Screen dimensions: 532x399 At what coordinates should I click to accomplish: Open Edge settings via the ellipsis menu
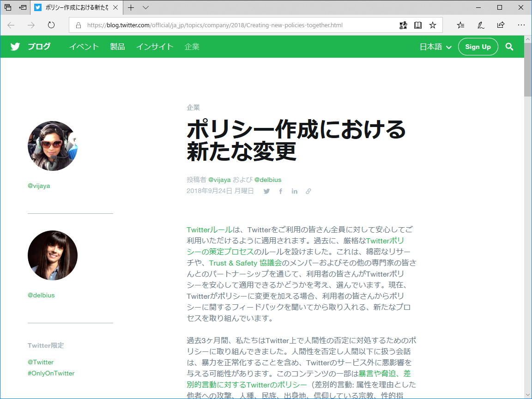(x=521, y=25)
